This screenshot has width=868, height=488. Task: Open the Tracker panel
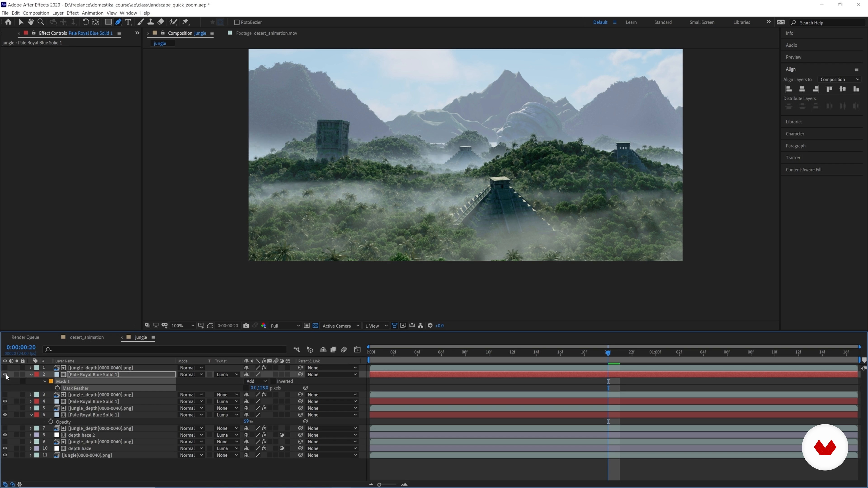point(793,158)
